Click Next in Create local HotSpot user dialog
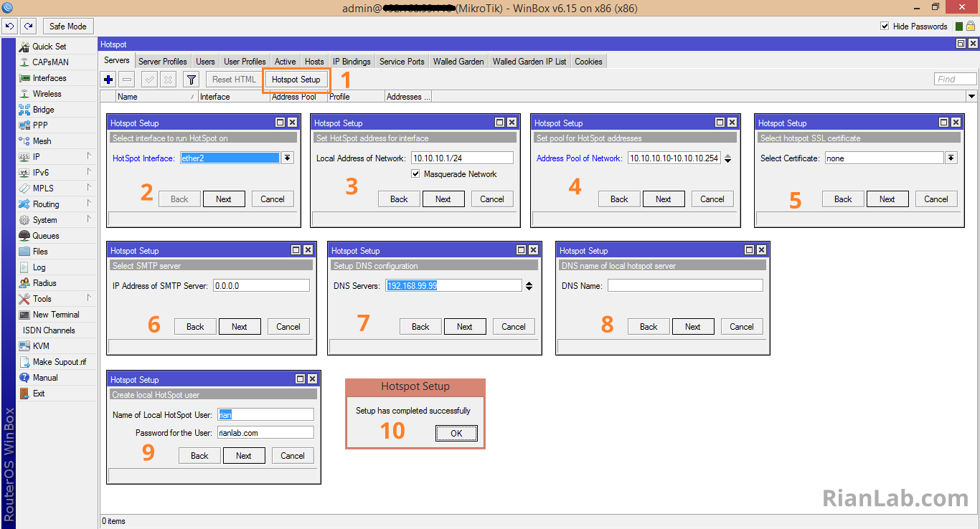Screen dimensions: 980x529 [244, 456]
